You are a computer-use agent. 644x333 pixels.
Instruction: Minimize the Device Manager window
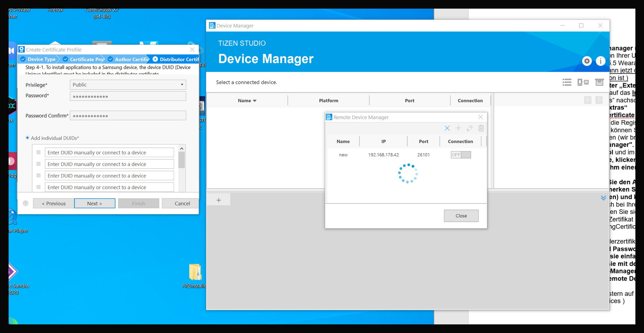562,26
